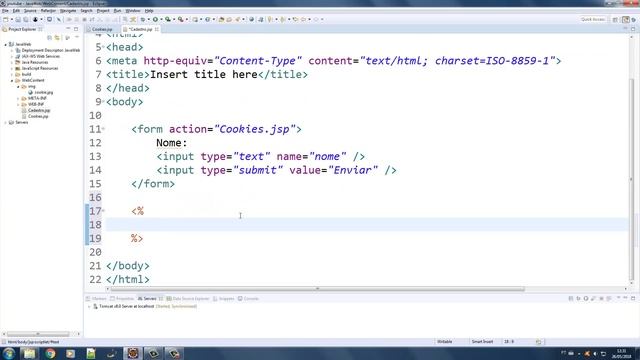Image resolution: width=640 pixels, height=360 pixels.
Task: Maximize the bottom Servers panel
Action: tap(633, 298)
